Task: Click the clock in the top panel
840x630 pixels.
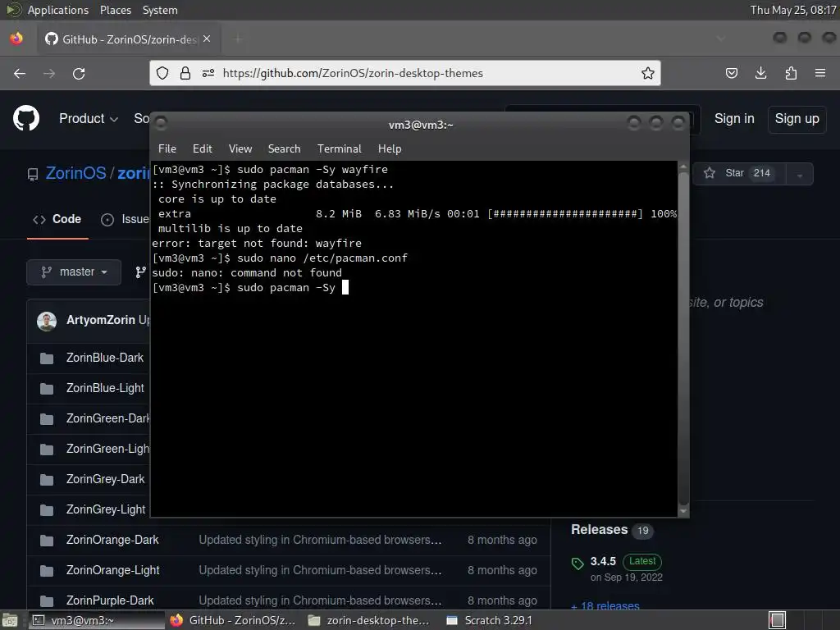Action: tap(793, 10)
